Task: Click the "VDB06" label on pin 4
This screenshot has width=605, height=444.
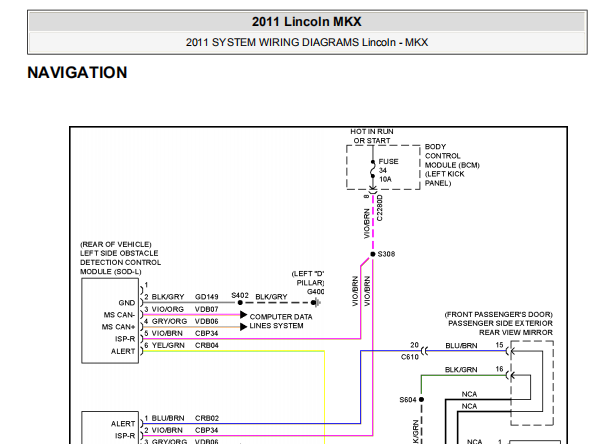Action: [206, 321]
